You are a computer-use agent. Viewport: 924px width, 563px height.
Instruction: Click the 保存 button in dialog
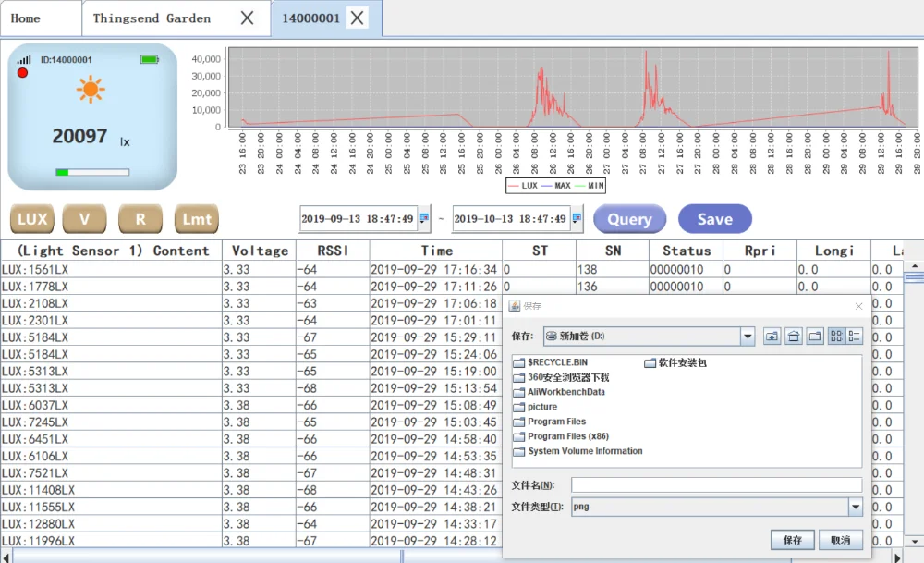point(793,540)
